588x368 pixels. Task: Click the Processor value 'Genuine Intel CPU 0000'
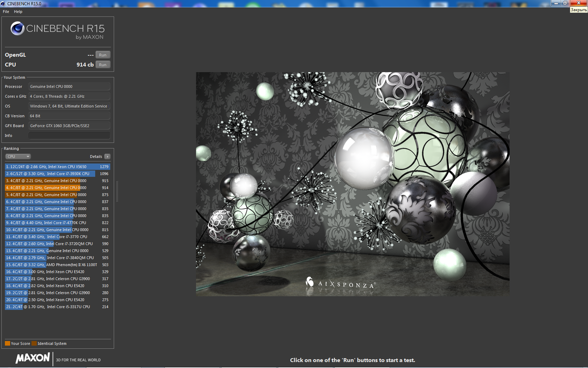click(69, 86)
